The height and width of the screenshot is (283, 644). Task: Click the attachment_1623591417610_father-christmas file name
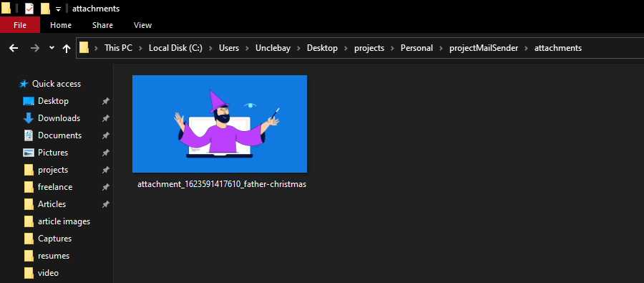(222, 185)
